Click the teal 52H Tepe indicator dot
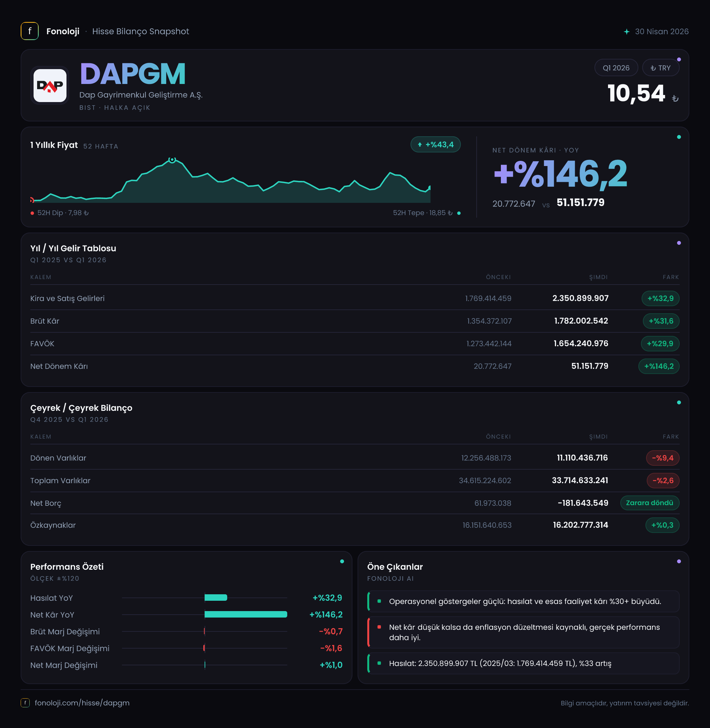This screenshot has height=728, width=710. click(459, 213)
